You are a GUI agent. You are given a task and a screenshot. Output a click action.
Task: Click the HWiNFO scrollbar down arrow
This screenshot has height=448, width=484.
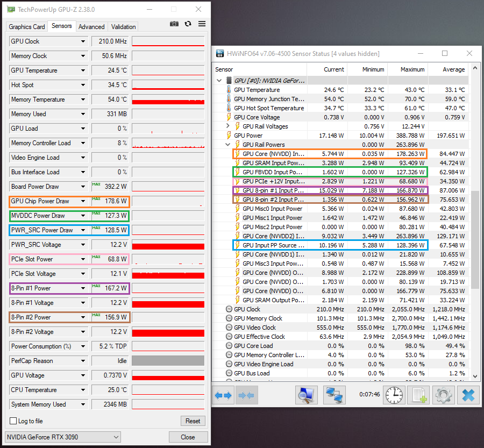coord(475,376)
